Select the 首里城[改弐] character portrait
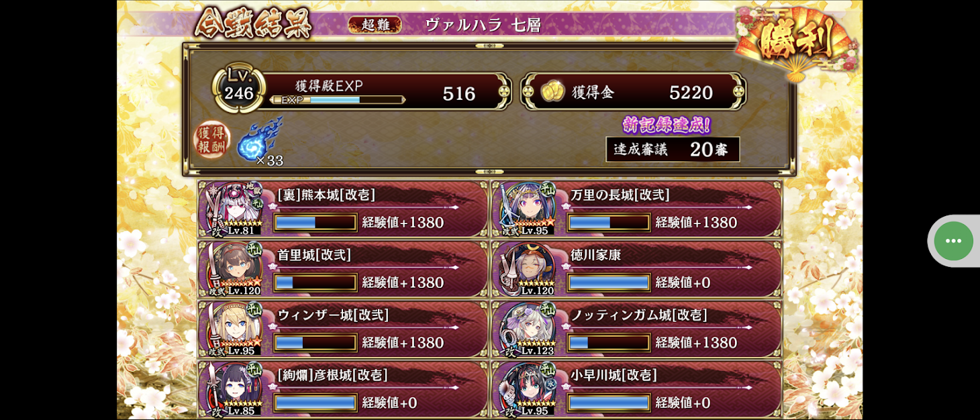980x420 pixels. (x=236, y=269)
